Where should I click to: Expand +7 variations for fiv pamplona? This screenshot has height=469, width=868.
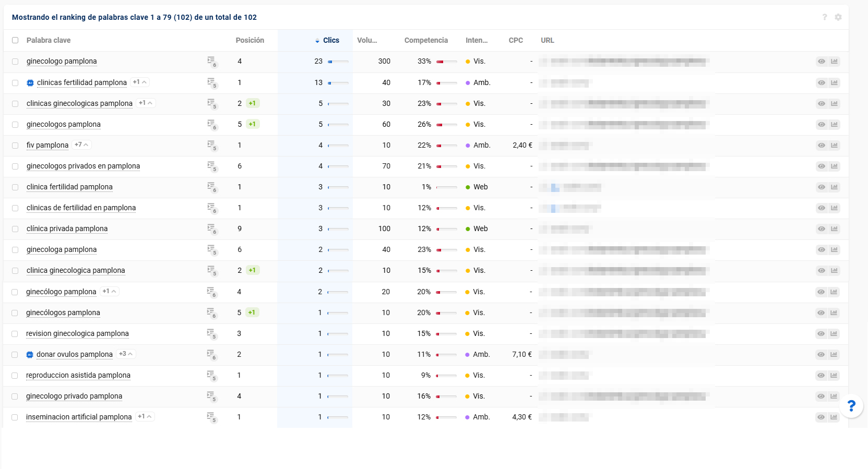click(x=81, y=145)
